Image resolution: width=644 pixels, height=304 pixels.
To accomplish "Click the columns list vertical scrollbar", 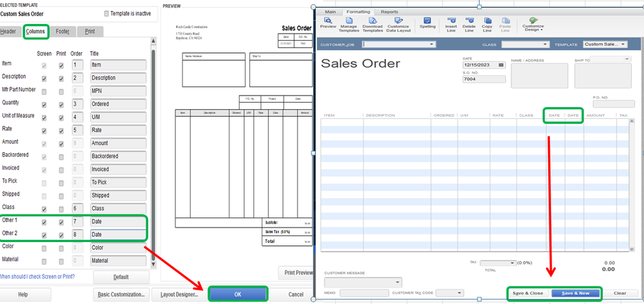I will [x=153, y=152].
